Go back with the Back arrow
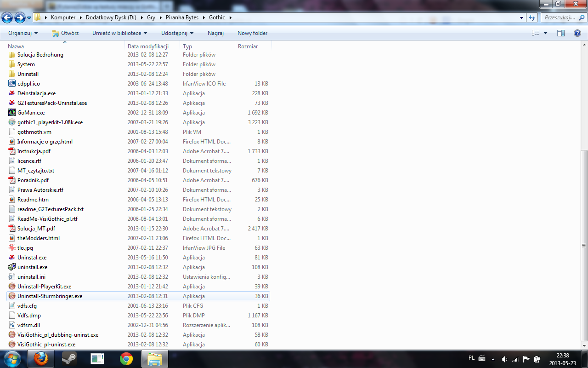The height and width of the screenshot is (368, 588). tap(7, 17)
